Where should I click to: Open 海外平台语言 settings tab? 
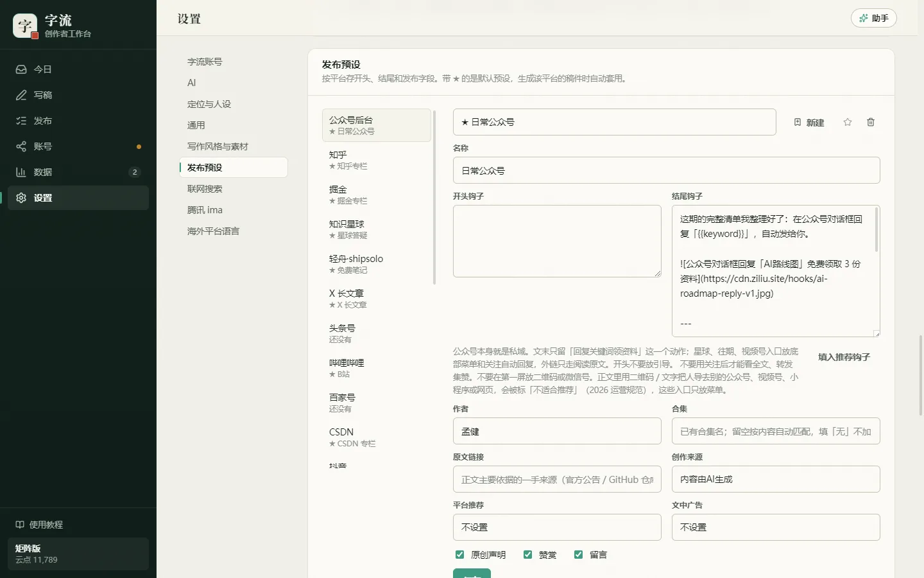tap(234, 231)
